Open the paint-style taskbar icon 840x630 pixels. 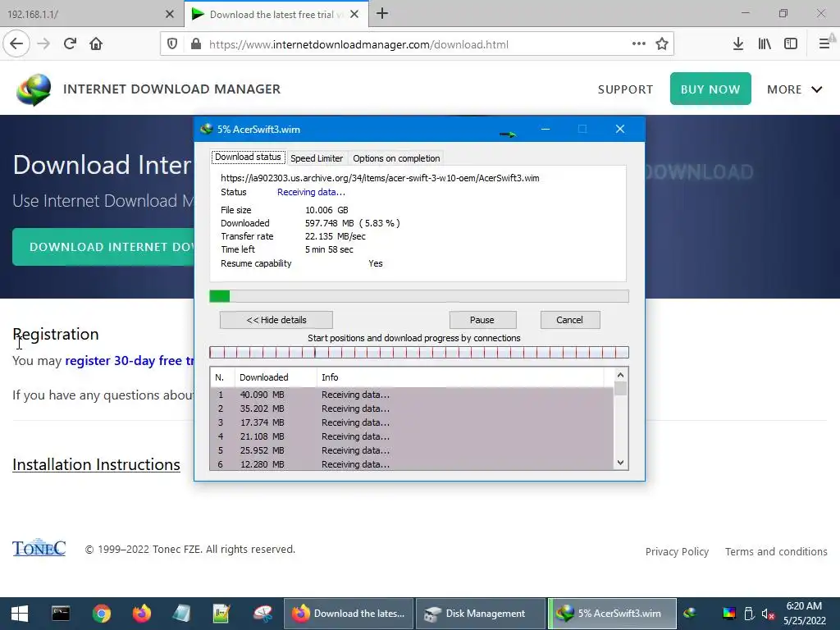click(262, 614)
